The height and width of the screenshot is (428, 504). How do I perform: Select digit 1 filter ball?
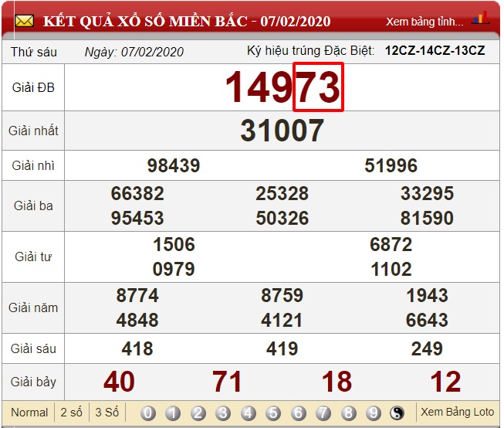pyautogui.click(x=173, y=413)
